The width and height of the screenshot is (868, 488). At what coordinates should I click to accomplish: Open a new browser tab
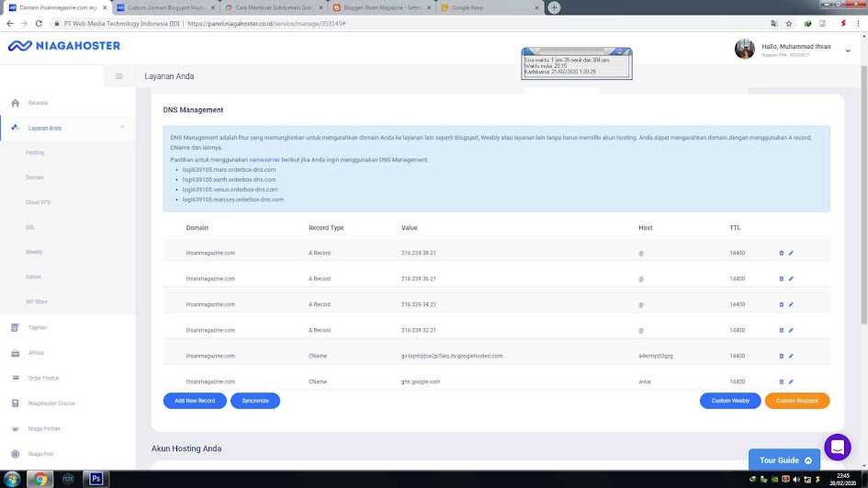pyautogui.click(x=554, y=7)
